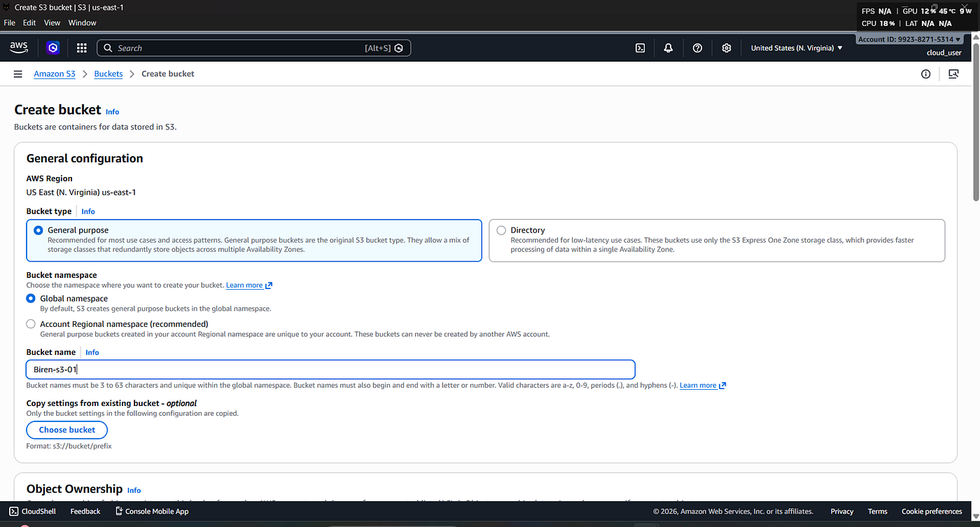This screenshot has width=980, height=527.
Task: Open the United States (N. Virginia) region dropdown
Action: [797, 48]
